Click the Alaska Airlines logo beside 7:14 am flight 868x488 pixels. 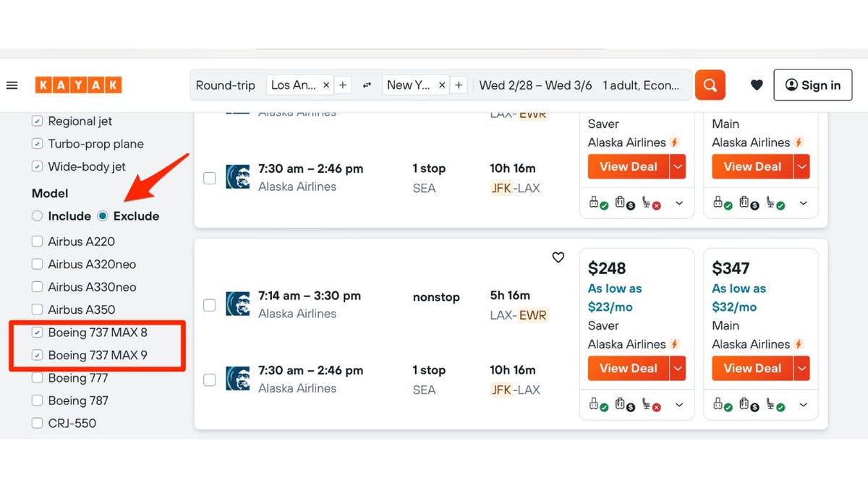tap(237, 304)
